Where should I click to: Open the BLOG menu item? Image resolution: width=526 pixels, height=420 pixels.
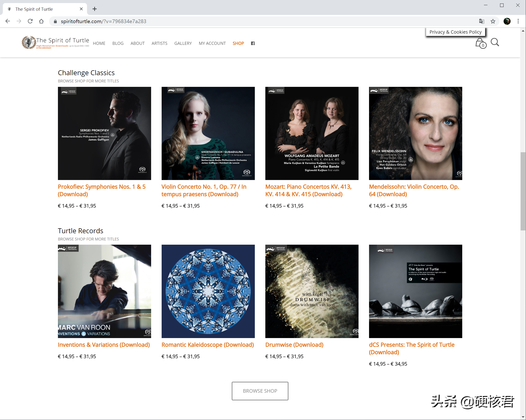click(118, 43)
